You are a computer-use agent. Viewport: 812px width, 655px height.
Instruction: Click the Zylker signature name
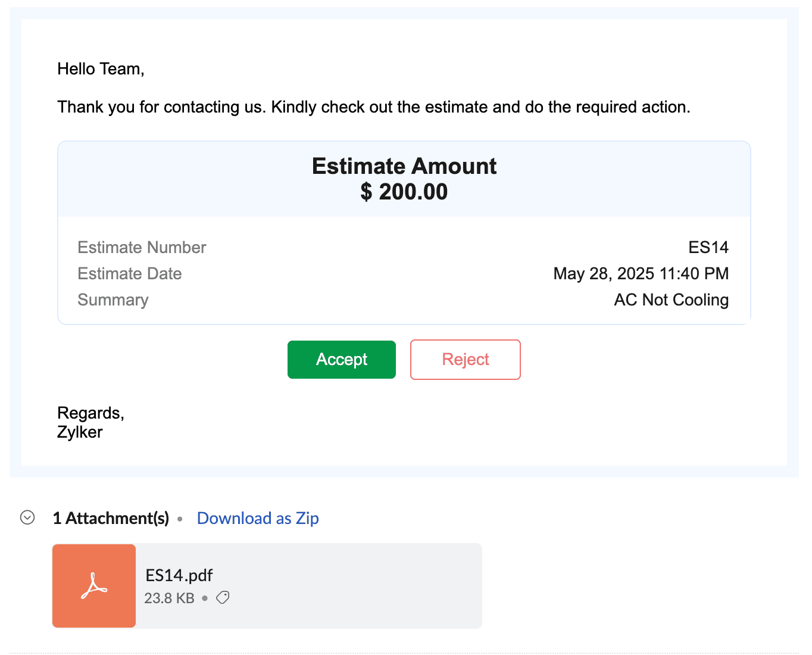point(80,432)
